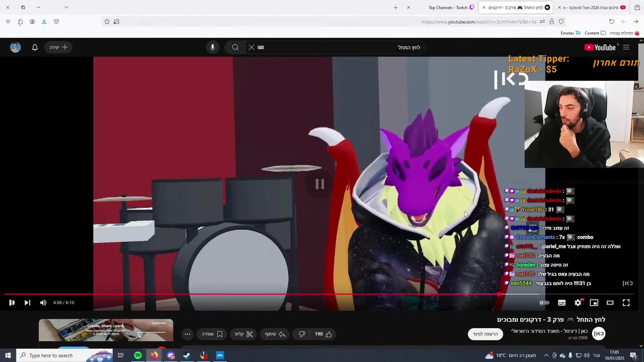The width and height of the screenshot is (644, 362).
Task: Open the Content bookmarks folder
Action: pyautogui.click(x=595, y=33)
